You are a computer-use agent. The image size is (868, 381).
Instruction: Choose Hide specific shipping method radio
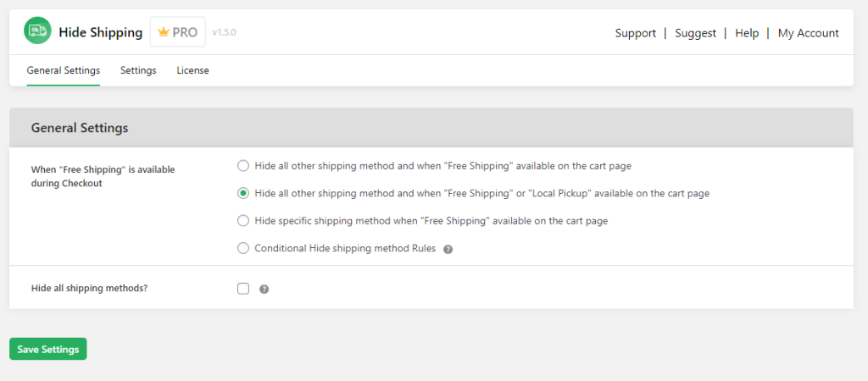(x=243, y=221)
